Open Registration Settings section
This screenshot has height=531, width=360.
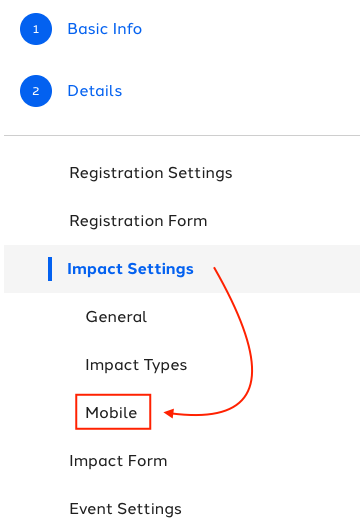tap(151, 173)
